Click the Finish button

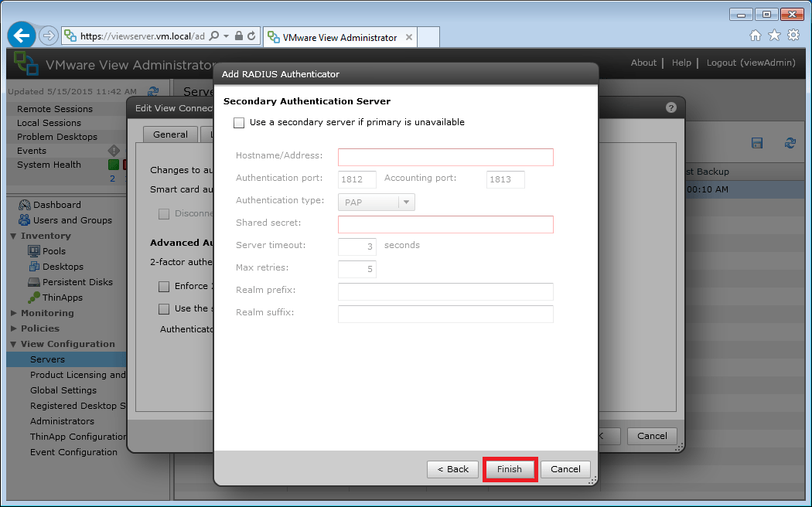[510, 468]
